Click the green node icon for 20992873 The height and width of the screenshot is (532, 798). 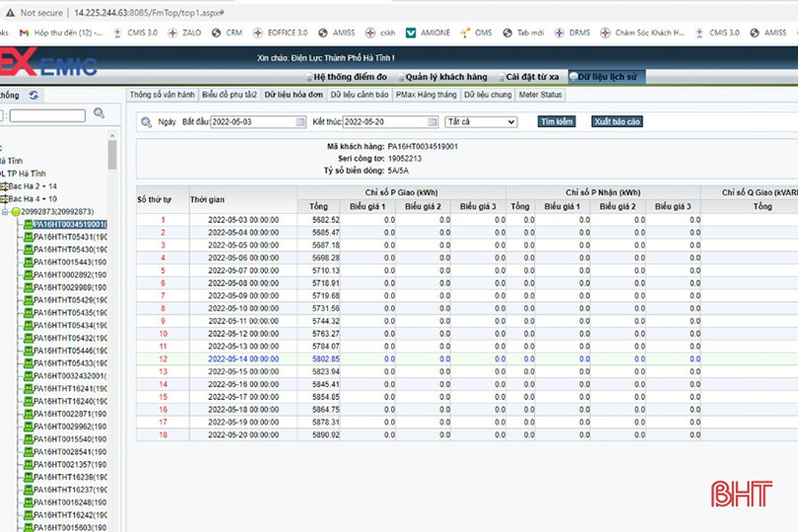16,212
